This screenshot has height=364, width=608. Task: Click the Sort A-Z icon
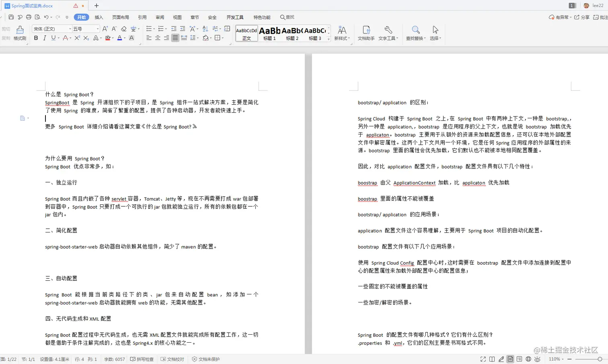point(205,29)
